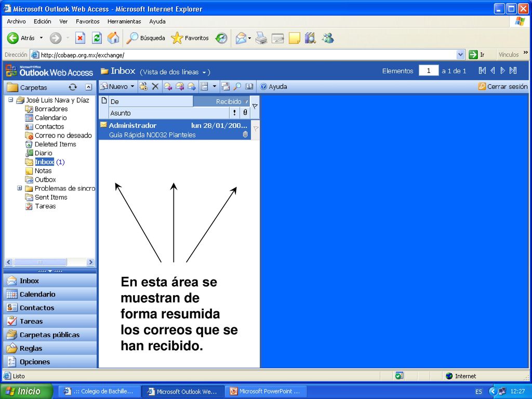Viewport: 532px width, 399px height.
Task: Click the IE Mail envelope icon
Action: tap(241, 38)
